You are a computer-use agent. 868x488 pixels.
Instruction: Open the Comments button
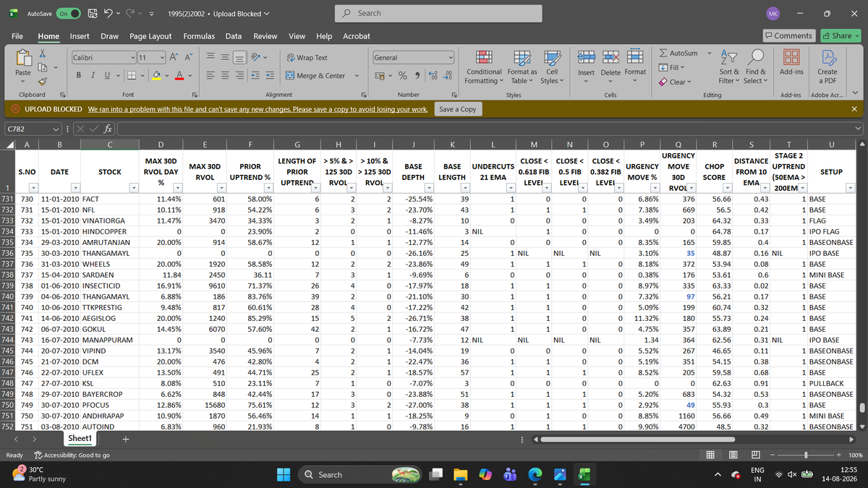[x=788, y=35]
